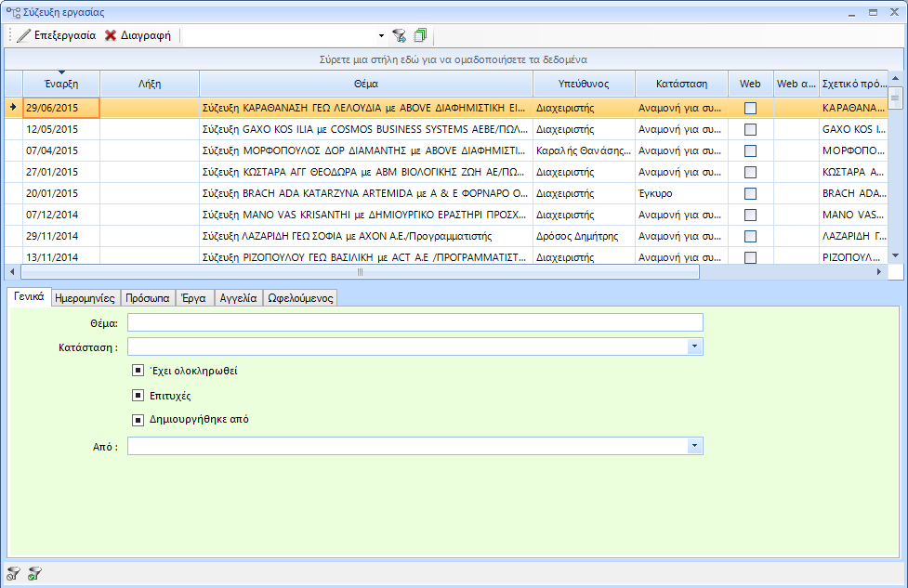Click into the Θέμα text field

pyautogui.click(x=415, y=322)
